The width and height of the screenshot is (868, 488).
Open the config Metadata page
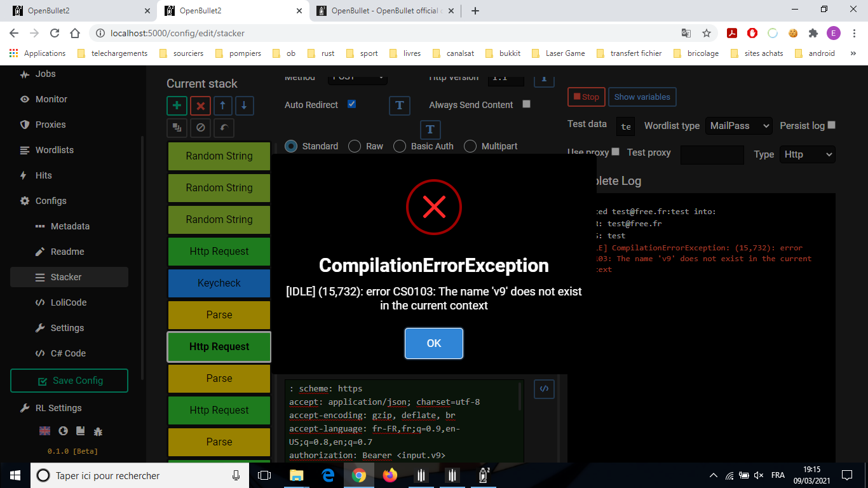point(70,226)
